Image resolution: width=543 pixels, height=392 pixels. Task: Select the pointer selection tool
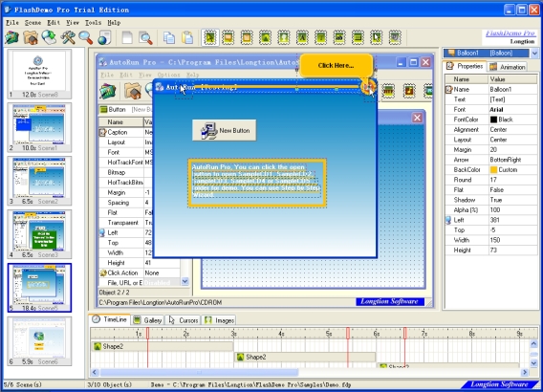point(210,37)
